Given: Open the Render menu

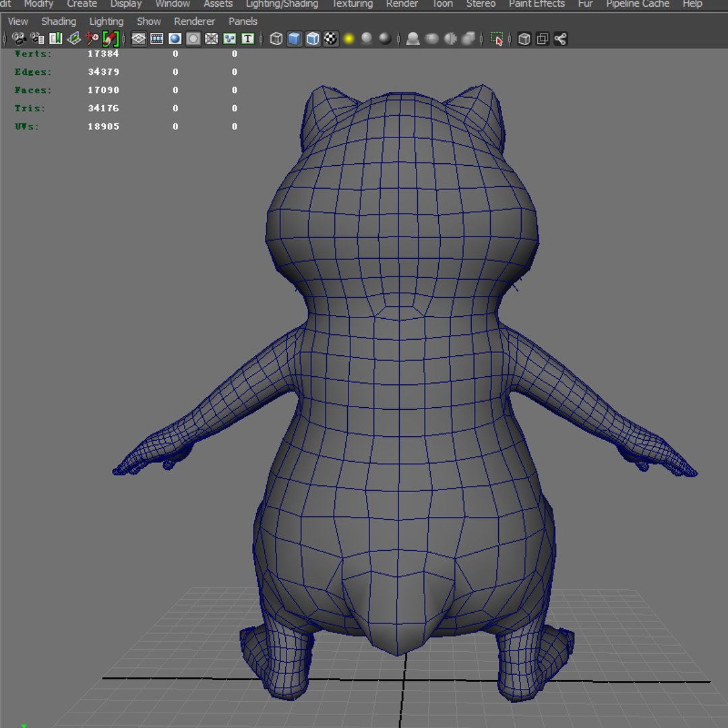Looking at the screenshot, I should 402,4.
